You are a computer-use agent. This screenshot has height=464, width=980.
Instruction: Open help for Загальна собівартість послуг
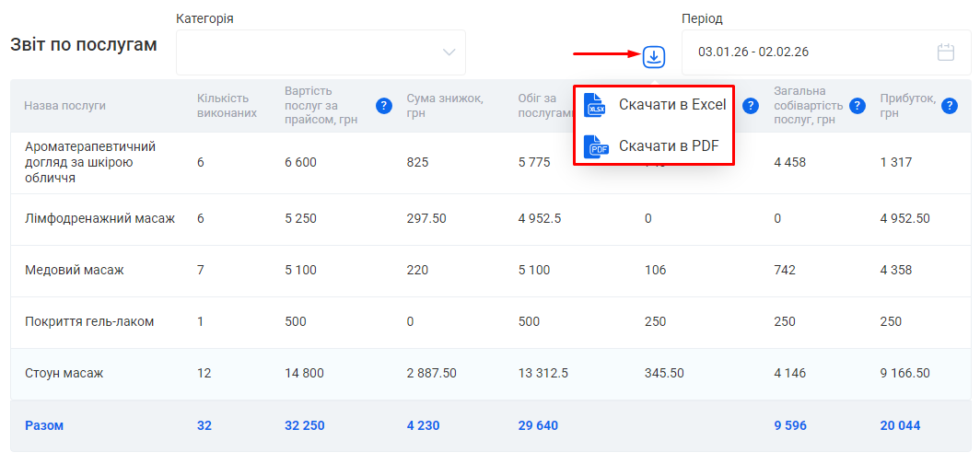point(857,106)
